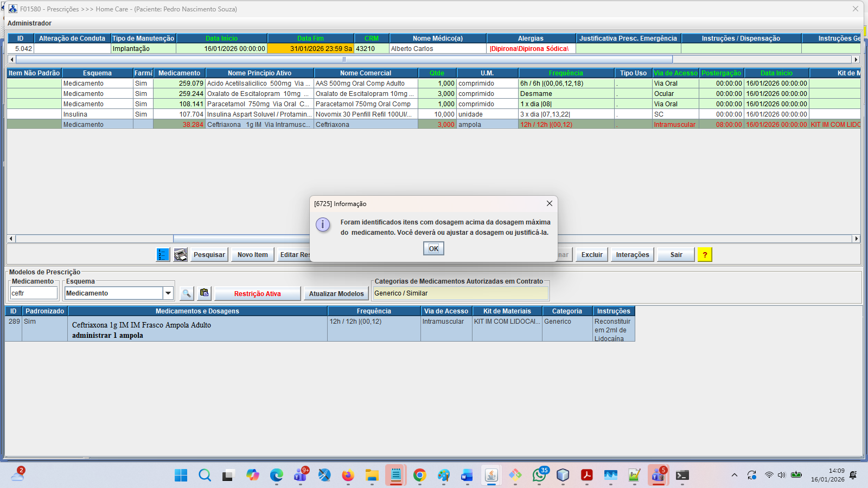Show hidden system tray icons chevron

pyautogui.click(x=734, y=476)
